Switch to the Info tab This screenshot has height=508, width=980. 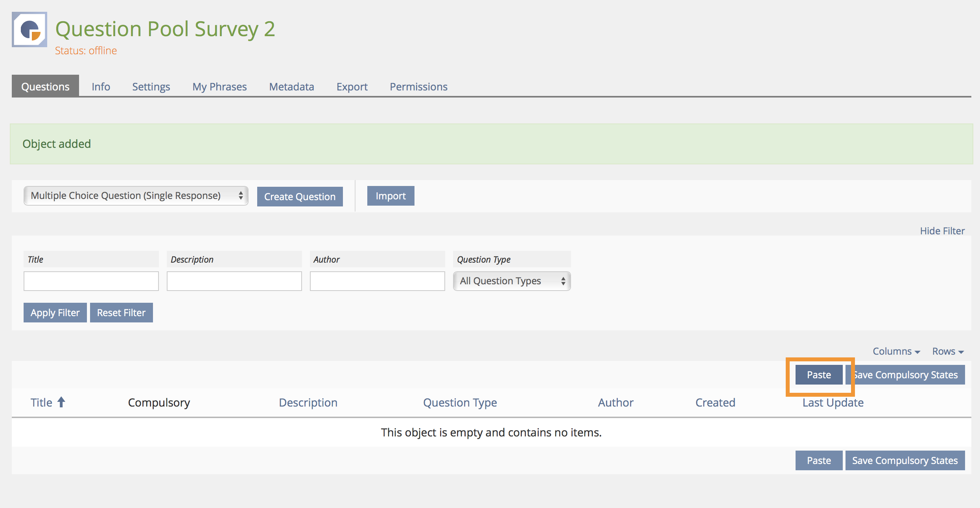tap(101, 87)
